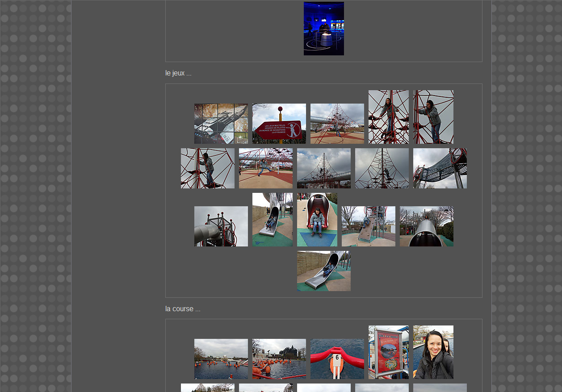The width and height of the screenshot is (562, 392).
Task: Click the 'le jeux ...' album link
Action: click(178, 73)
